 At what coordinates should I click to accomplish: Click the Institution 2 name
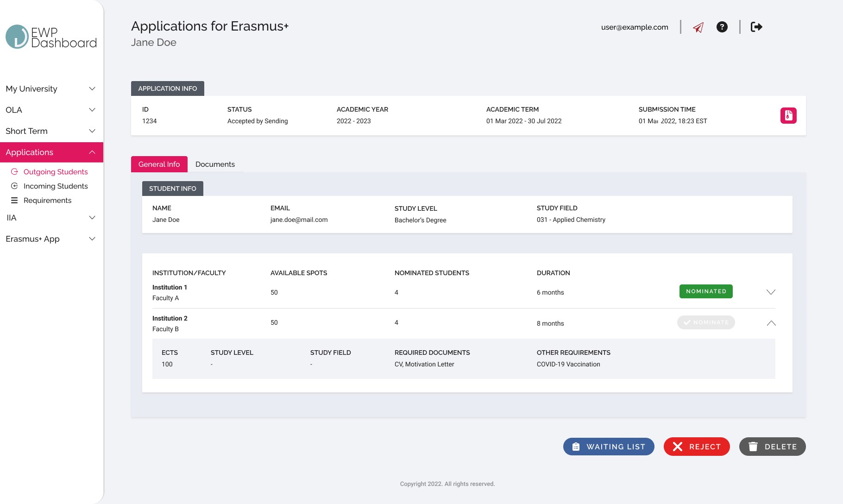[170, 318]
